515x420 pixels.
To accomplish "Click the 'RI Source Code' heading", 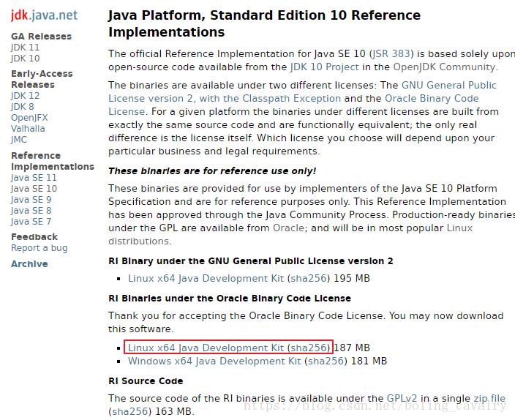I will pos(146,381).
